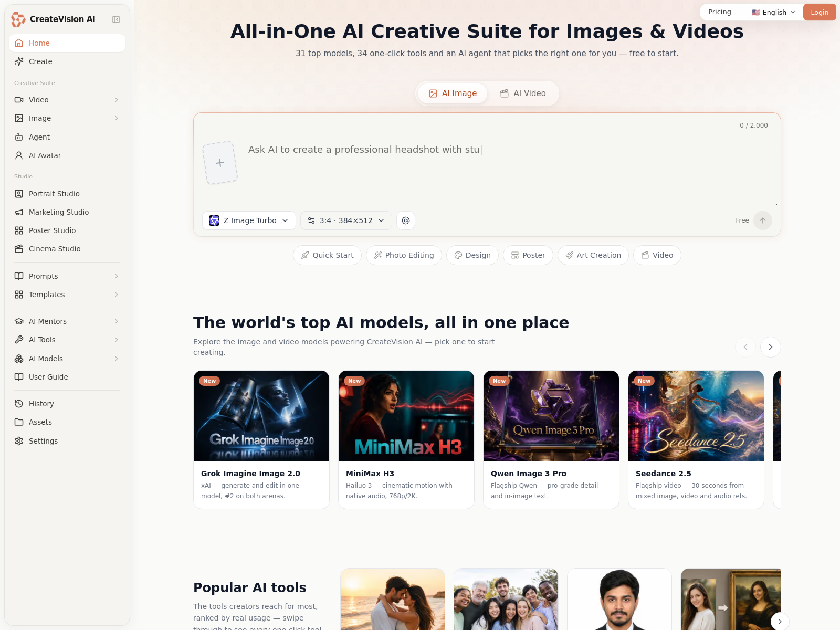
Task: Expand the Templates submenu chevron
Action: point(117,295)
